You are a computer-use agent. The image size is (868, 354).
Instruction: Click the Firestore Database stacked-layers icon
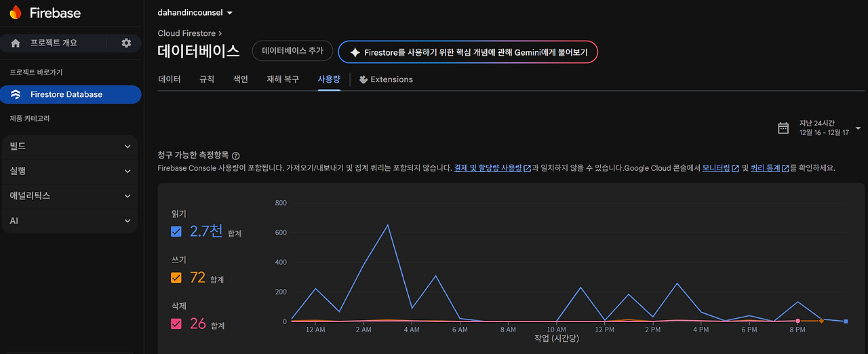coord(16,94)
